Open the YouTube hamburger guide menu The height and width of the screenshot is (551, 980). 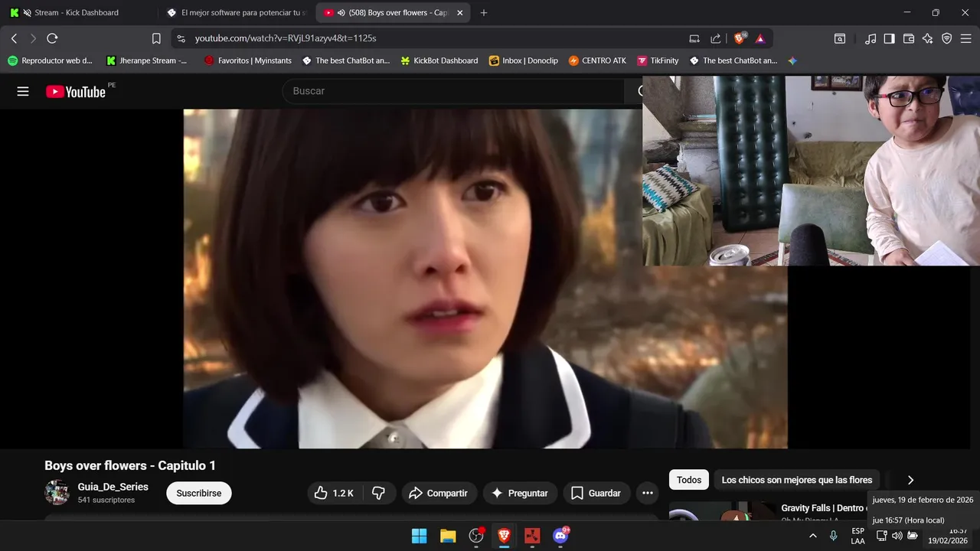point(23,91)
